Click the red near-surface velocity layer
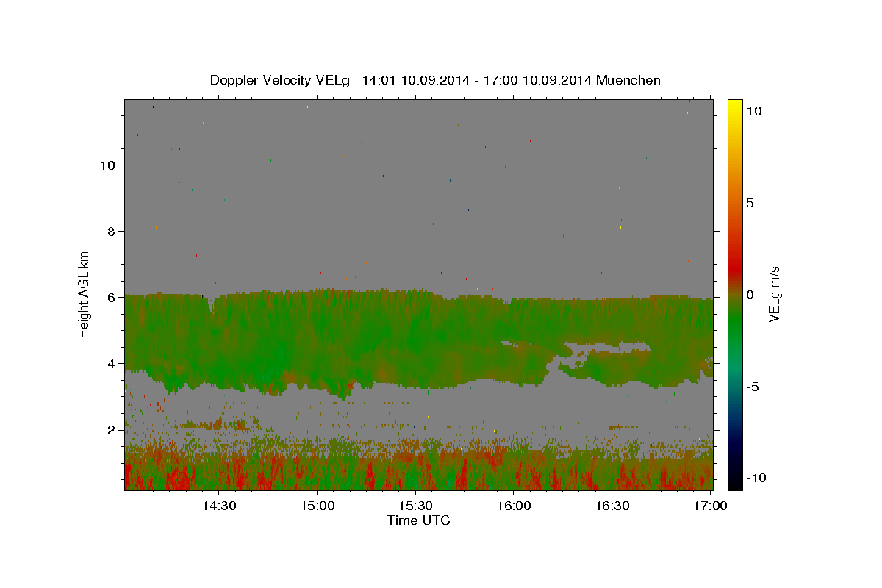The height and width of the screenshot is (588, 882). tap(419, 474)
